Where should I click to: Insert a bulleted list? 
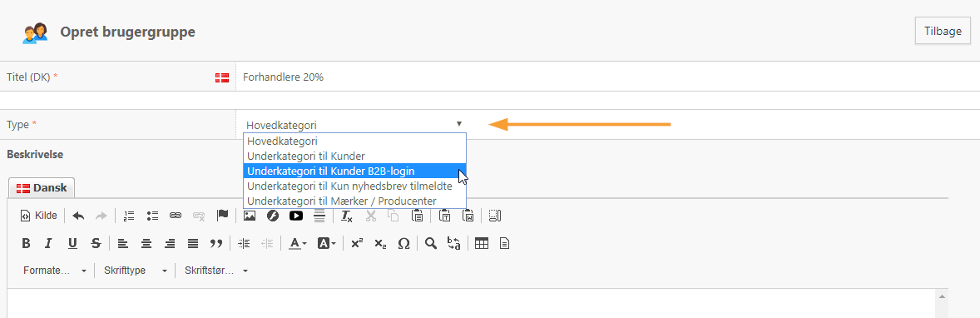click(152, 216)
